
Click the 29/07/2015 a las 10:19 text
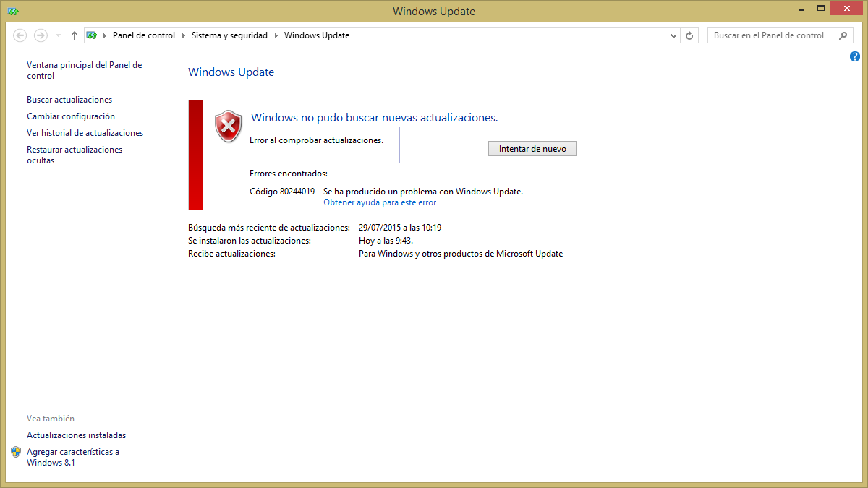pyautogui.click(x=400, y=228)
